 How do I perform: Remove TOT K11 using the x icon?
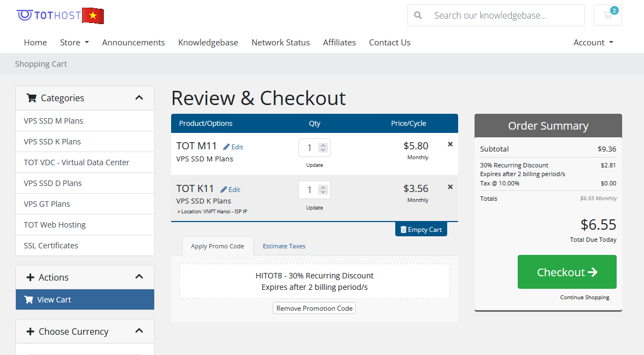[450, 187]
